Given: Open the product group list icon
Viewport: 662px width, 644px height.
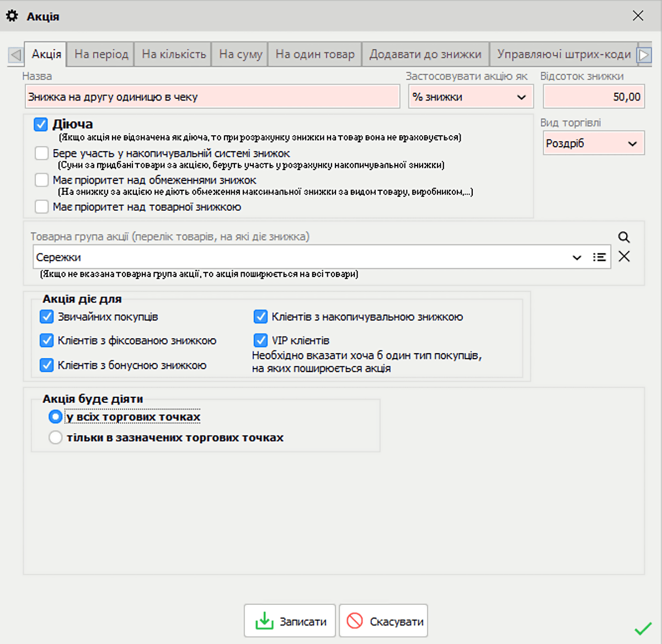Looking at the screenshot, I should click(599, 257).
